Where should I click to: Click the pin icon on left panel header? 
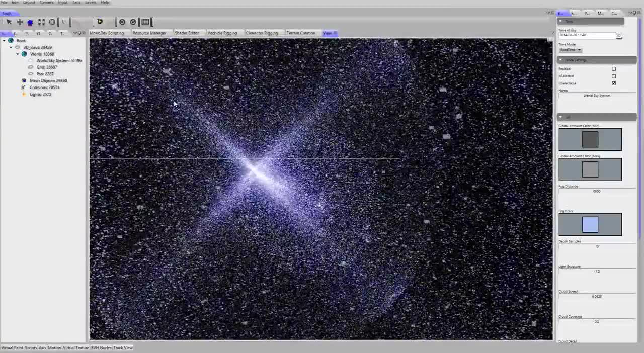(x=79, y=33)
